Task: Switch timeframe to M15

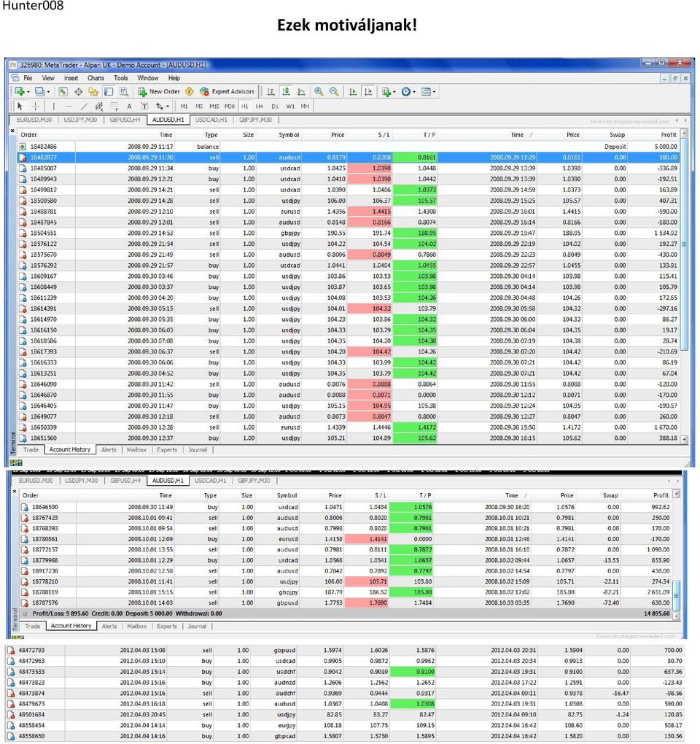Action: [x=214, y=106]
